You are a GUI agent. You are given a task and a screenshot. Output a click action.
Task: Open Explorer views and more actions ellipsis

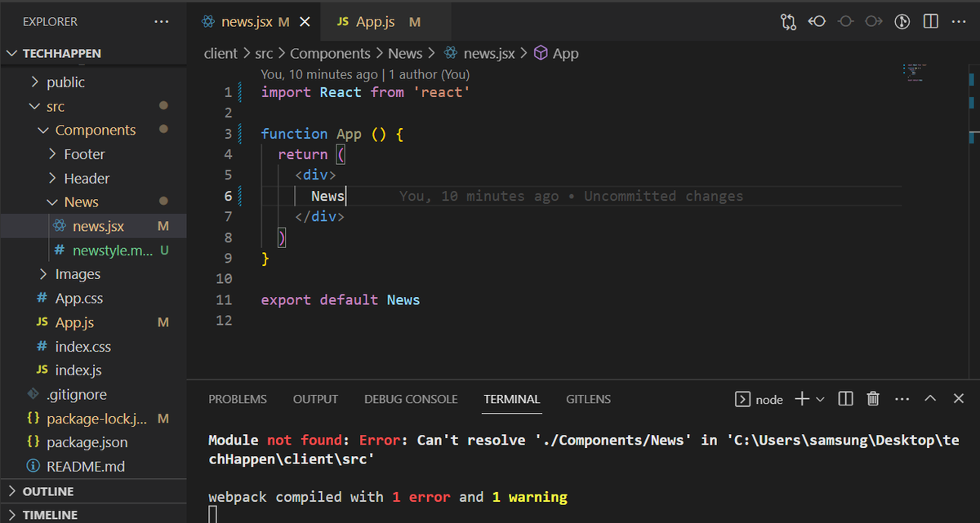click(162, 22)
